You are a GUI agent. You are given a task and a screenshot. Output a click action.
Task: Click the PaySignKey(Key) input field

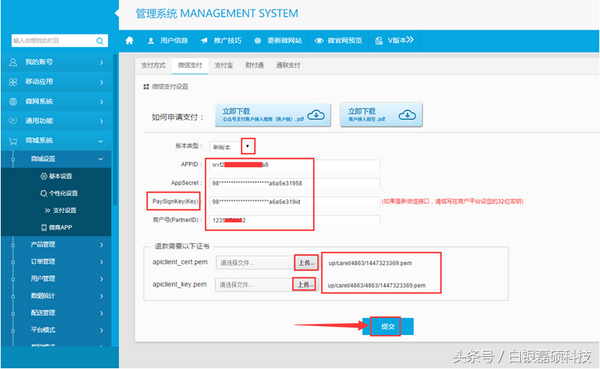[x=295, y=202]
